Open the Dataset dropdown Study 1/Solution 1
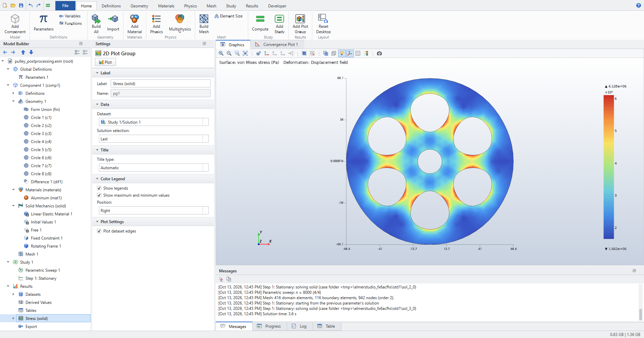Viewport: 644px width, 338px height. [154, 122]
